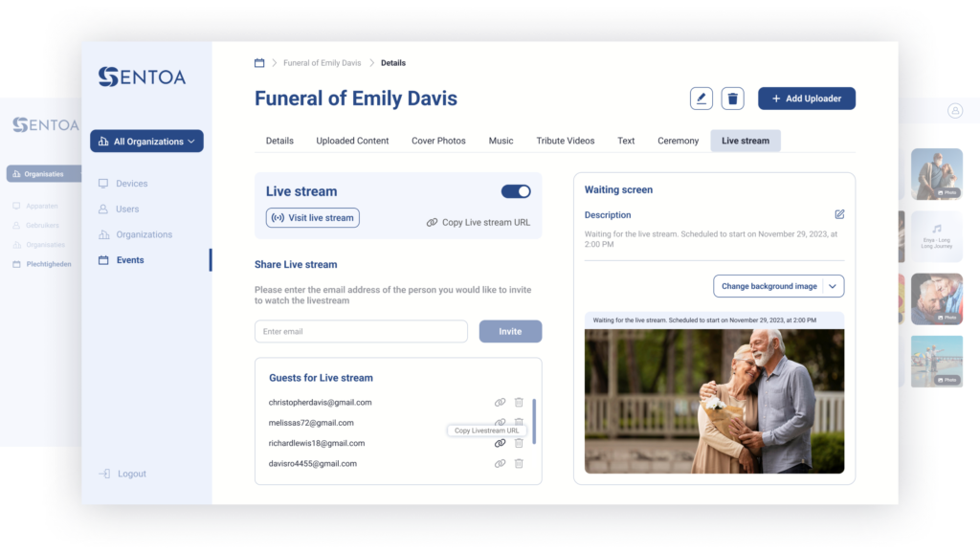Click the Visit live stream button
The width and height of the screenshot is (980, 552).
pos(313,218)
